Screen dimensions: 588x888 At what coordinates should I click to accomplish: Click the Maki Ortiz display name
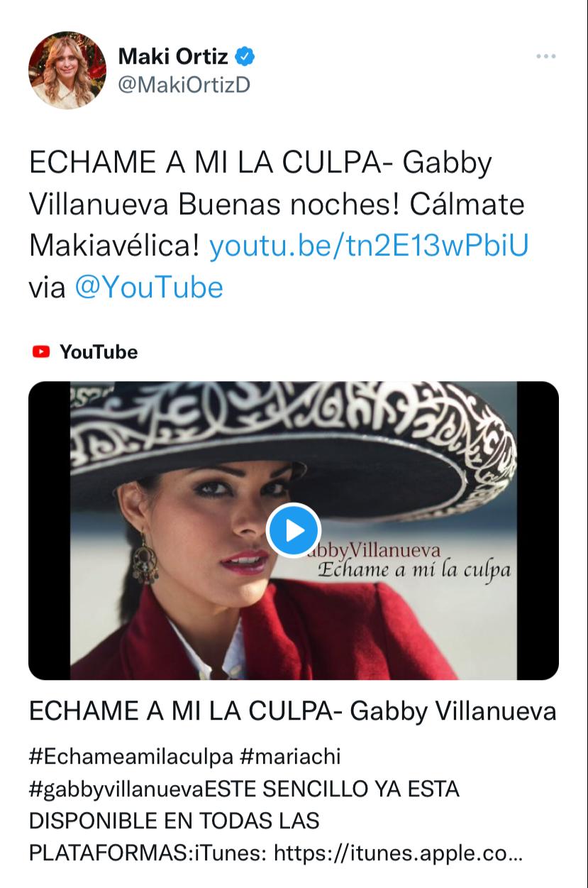(173, 55)
